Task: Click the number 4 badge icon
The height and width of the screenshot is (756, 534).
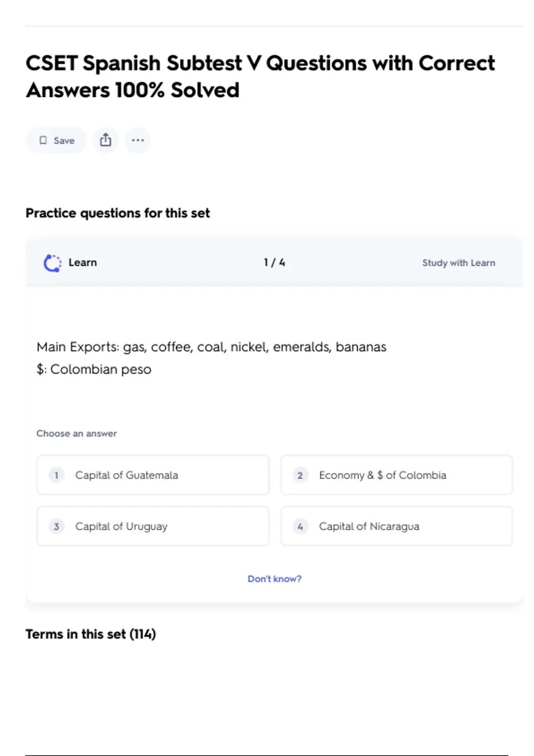Action: [300, 527]
